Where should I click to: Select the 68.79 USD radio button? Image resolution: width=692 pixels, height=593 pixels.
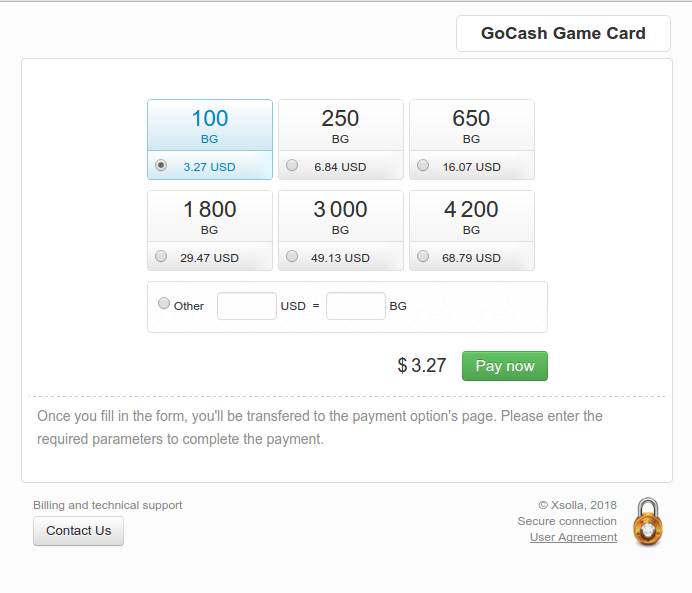(x=423, y=256)
